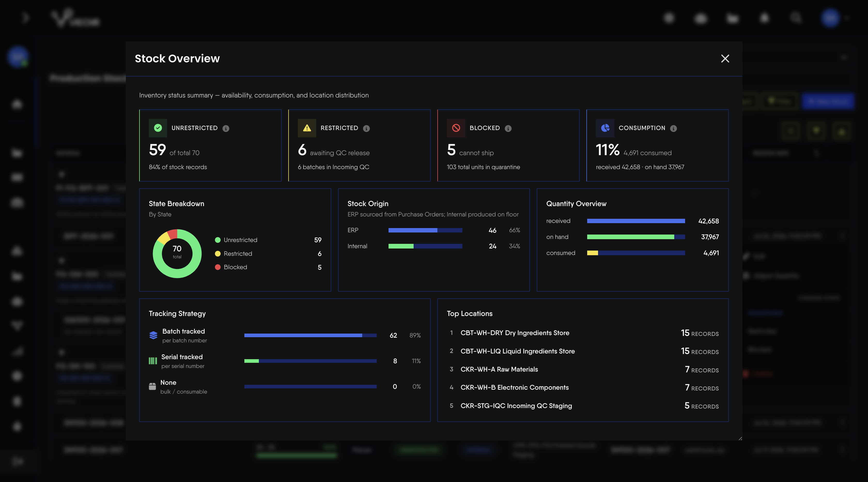The height and width of the screenshot is (482, 868).
Task: Click the Quantity Overview heading
Action: pos(576,204)
